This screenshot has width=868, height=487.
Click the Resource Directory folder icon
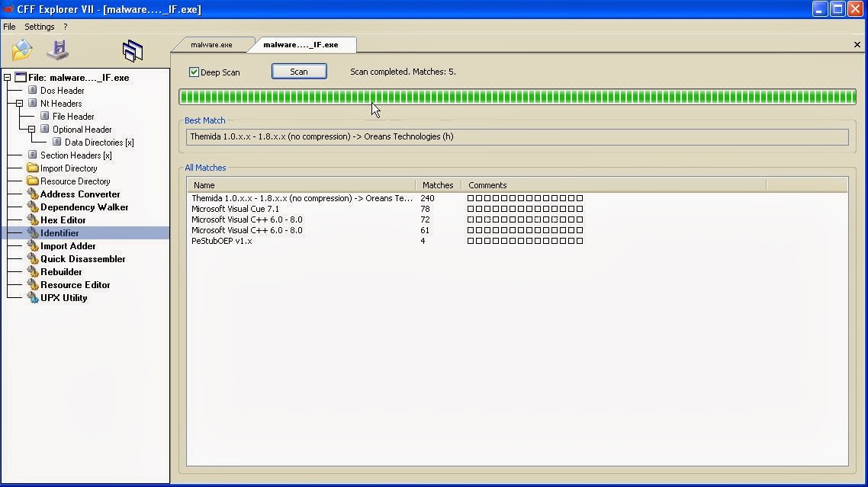(x=33, y=181)
